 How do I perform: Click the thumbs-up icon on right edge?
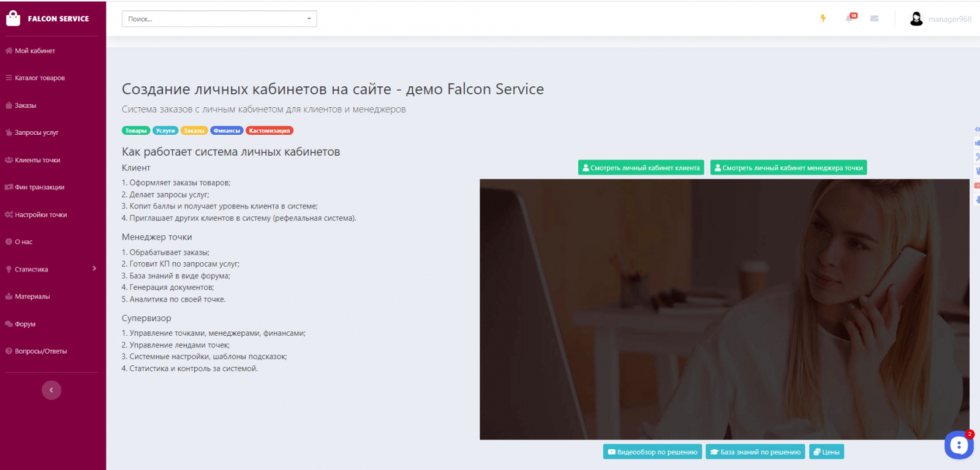[977, 143]
